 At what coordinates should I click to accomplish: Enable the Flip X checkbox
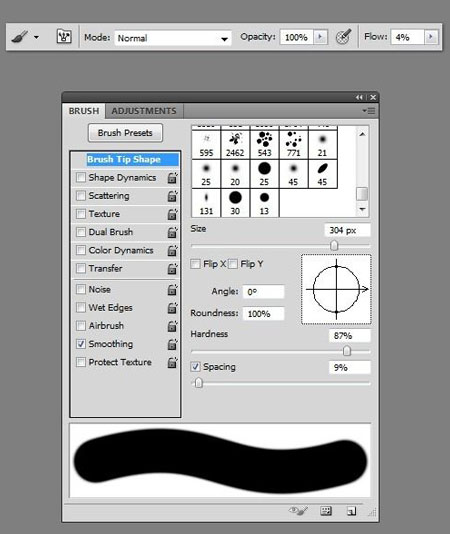point(195,264)
